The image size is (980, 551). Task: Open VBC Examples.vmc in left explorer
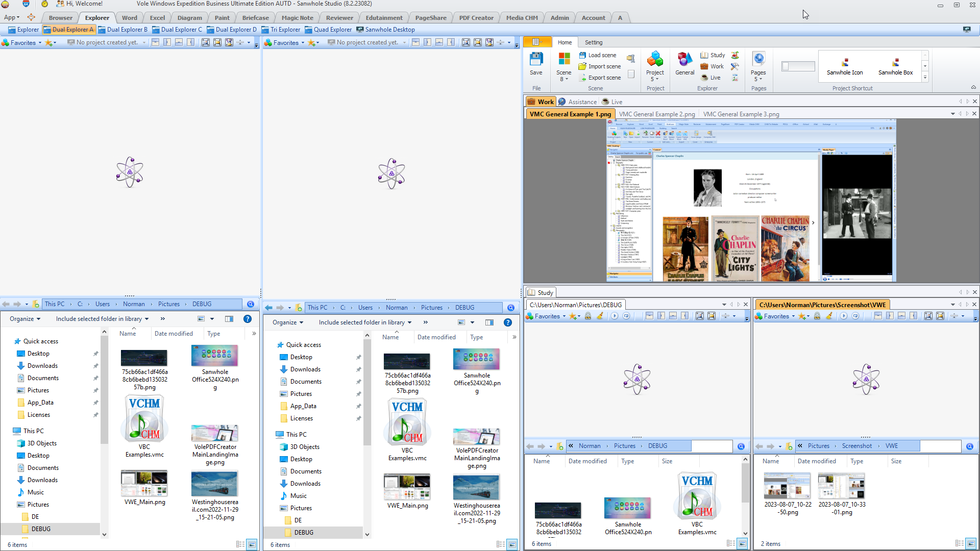144,427
